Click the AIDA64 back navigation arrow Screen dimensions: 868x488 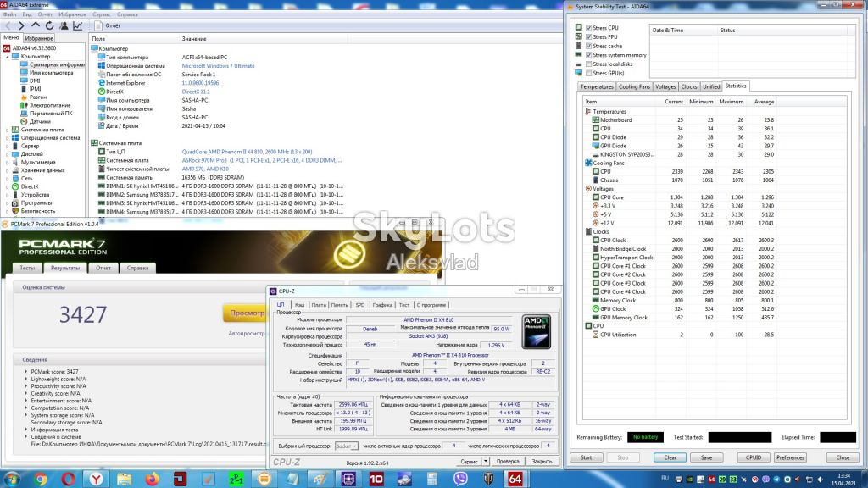(8, 25)
